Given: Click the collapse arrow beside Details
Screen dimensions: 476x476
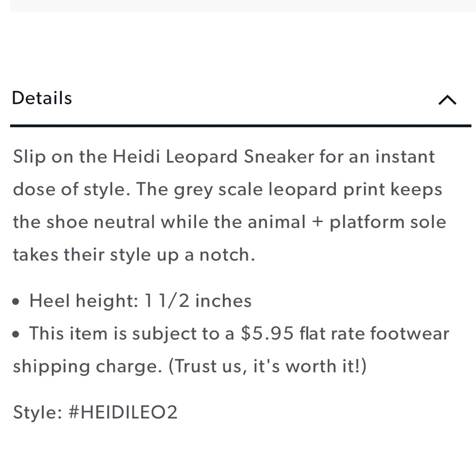Looking at the screenshot, I should point(446,99).
